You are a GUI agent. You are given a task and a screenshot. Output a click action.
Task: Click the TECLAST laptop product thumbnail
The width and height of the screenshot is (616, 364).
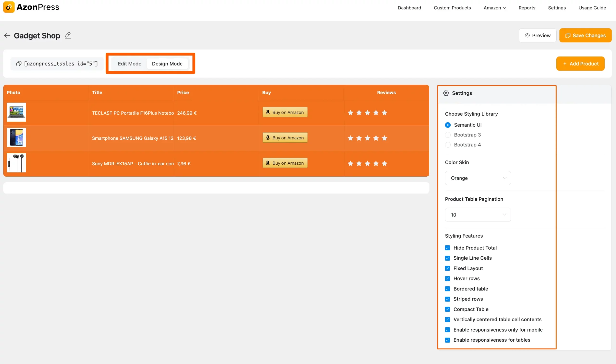point(17,112)
